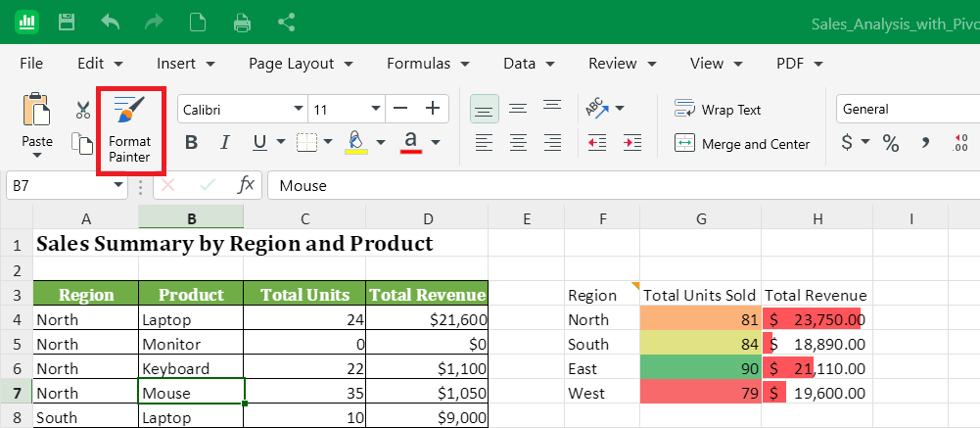Activate the Format Painter tool
This screenshot has width=980, height=428.
click(x=130, y=130)
